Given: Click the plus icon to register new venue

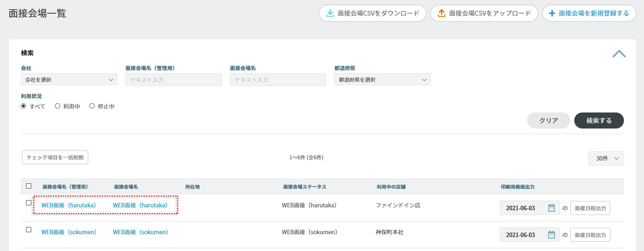Looking at the screenshot, I should [552, 13].
